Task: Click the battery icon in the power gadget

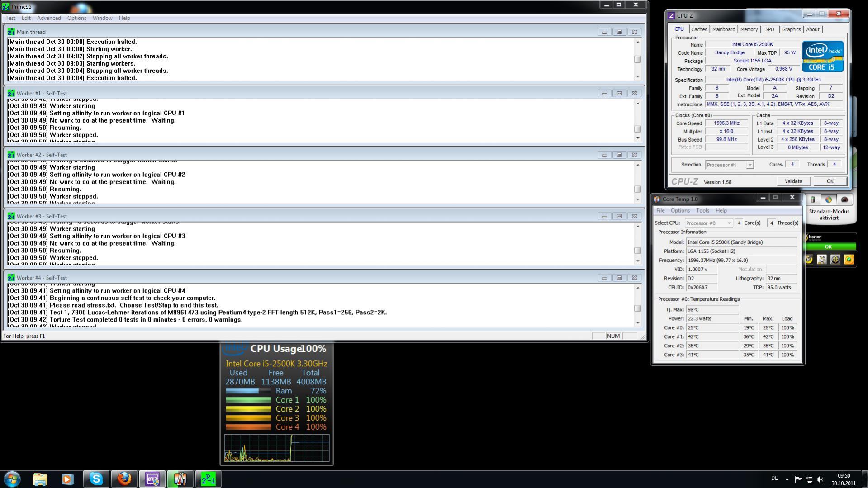Action: pos(812,200)
